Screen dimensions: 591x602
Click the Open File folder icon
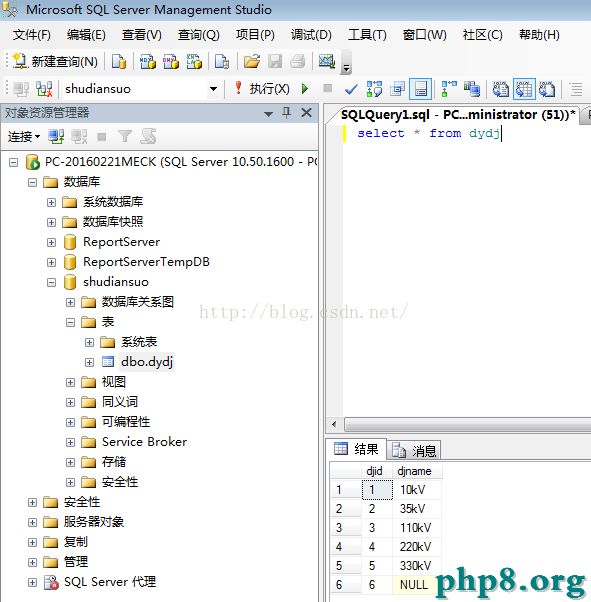click(x=252, y=61)
